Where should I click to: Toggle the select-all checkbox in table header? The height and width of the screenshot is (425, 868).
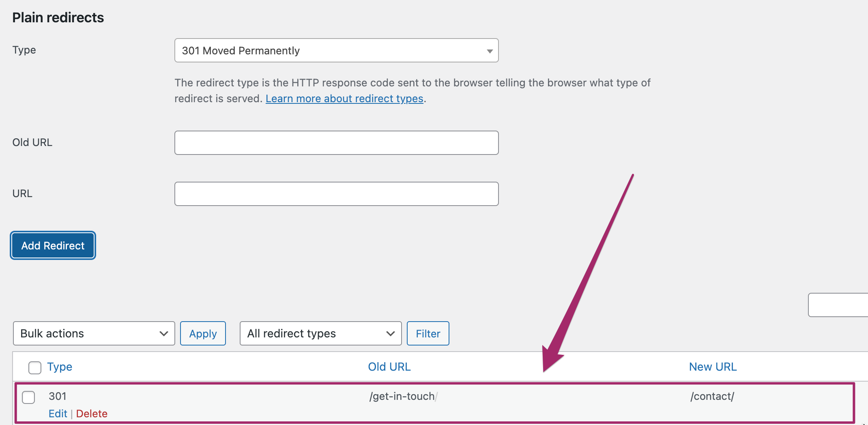tap(35, 367)
